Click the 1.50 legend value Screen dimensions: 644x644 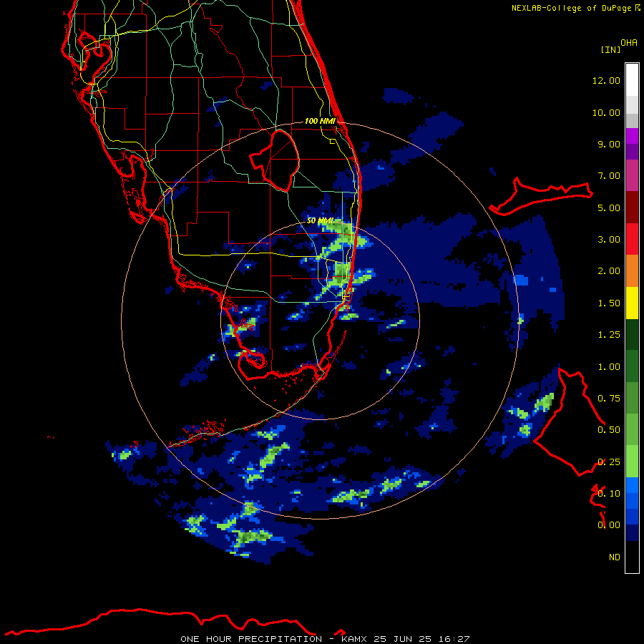click(x=609, y=303)
